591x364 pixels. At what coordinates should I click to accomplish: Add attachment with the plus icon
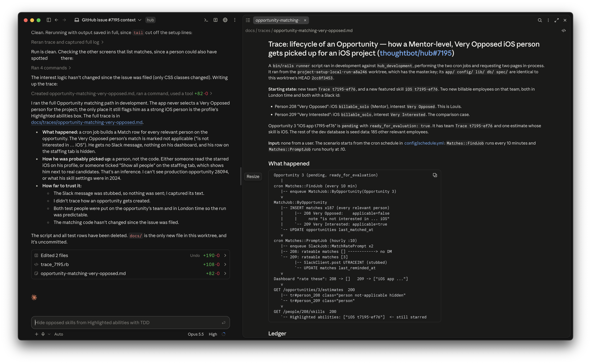37,334
